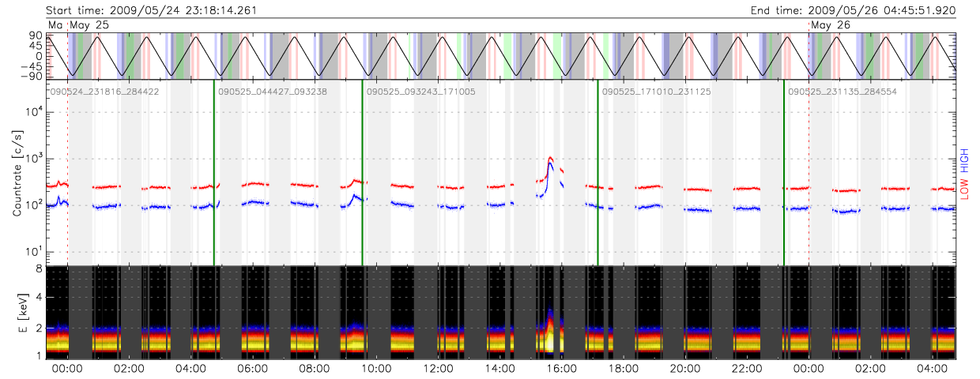Open segment label 090525_093243_171005
This screenshot has width=980, height=379.
420,92
